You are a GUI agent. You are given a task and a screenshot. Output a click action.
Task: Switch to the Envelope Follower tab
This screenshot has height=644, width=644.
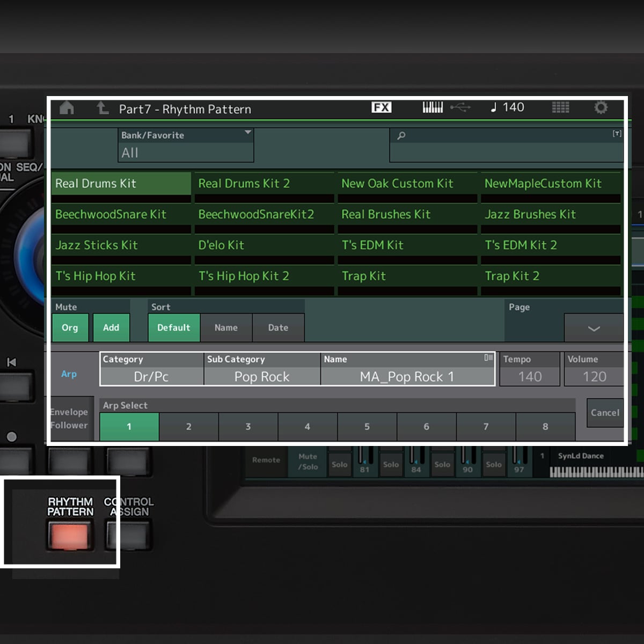pyautogui.click(x=69, y=419)
